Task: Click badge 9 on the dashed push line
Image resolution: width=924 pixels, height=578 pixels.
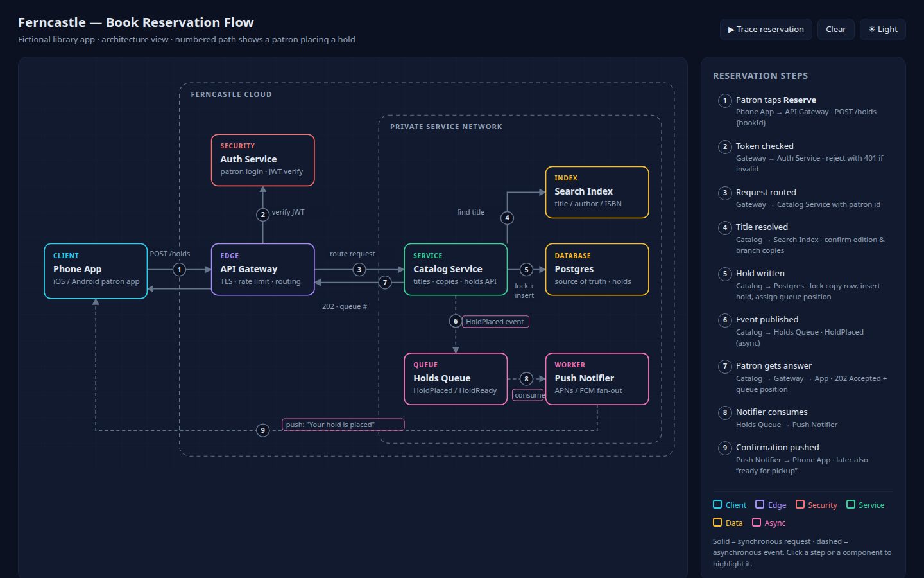Action: click(x=262, y=430)
